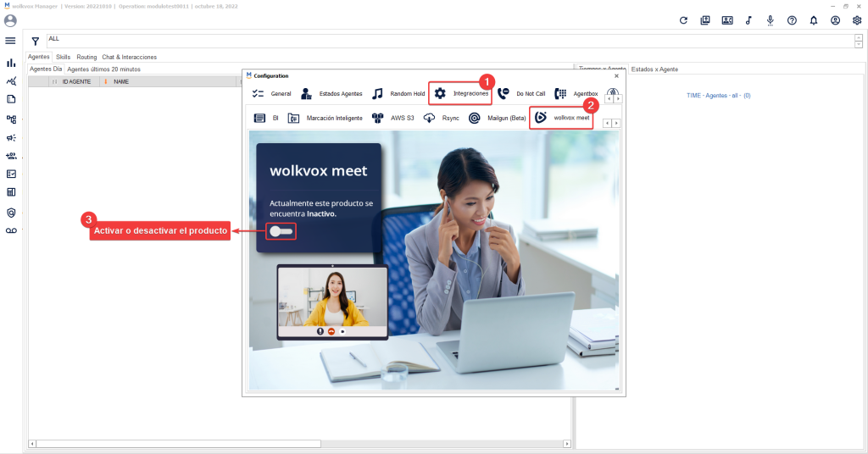Click the filter funnel icon

36,41
